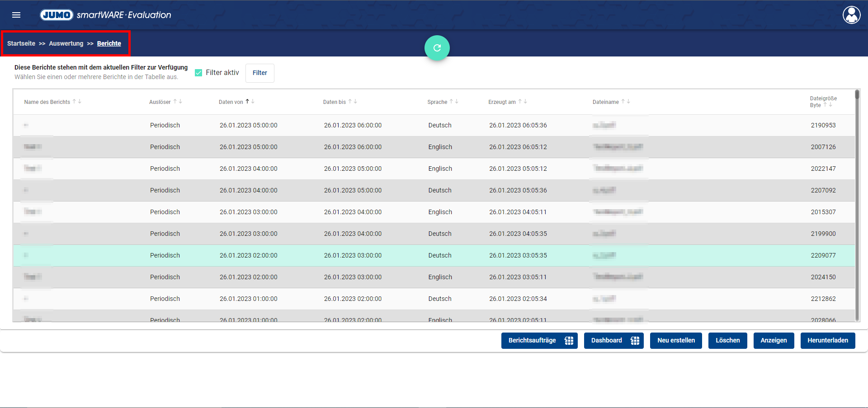Screen dimensions: 868x408
Task: Click the file size 2209077 cell
Action: [x=823, y=256]
